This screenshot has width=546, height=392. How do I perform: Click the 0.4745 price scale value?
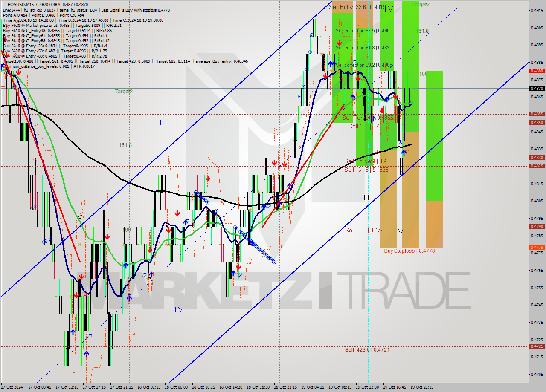pyautogui.click(x=537, y=305)
